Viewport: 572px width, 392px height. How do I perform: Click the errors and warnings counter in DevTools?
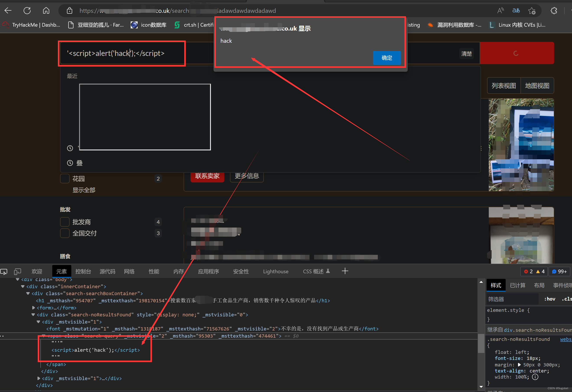(x=534, y=272)
